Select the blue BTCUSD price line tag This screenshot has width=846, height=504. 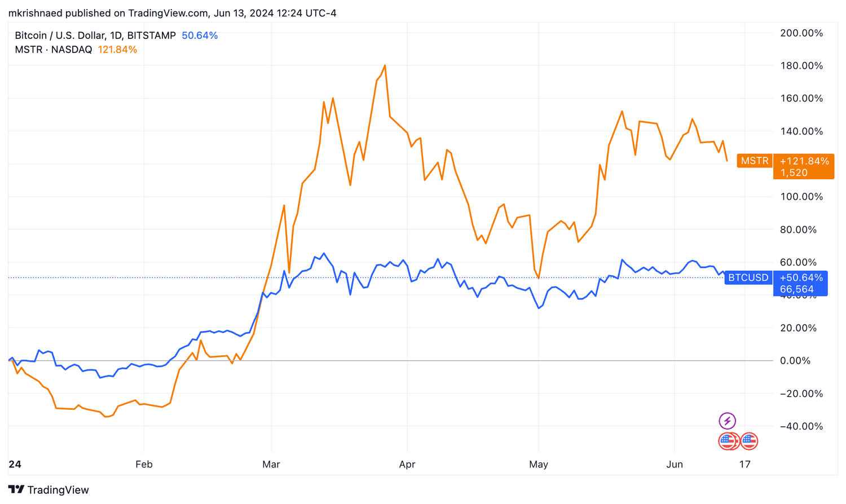pyautogui.click(x=748, y=277)
